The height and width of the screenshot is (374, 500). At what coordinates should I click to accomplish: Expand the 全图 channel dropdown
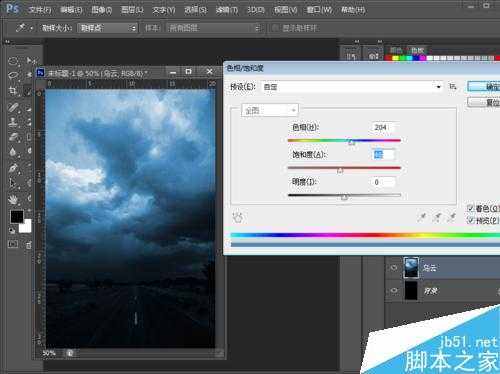click(x=270, y=110)
